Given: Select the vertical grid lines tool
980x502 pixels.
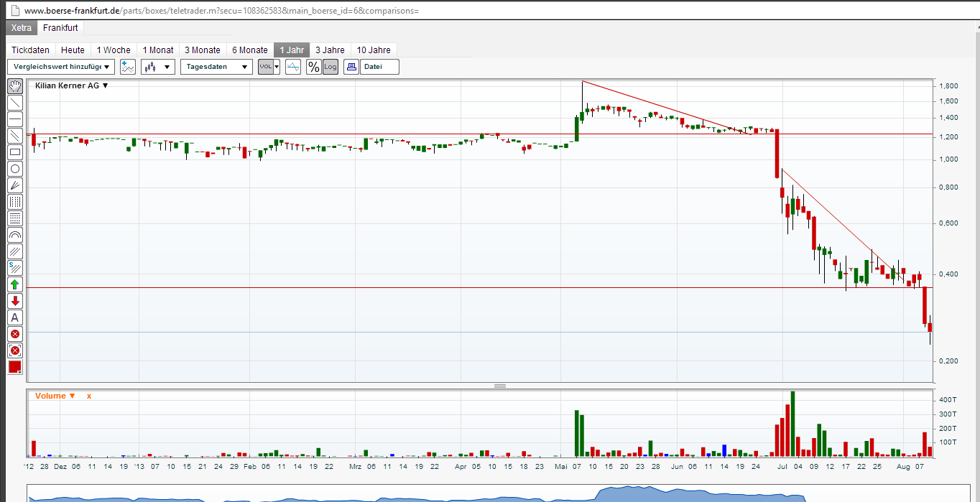Looking at the screenshot, I should click(15, 202).
